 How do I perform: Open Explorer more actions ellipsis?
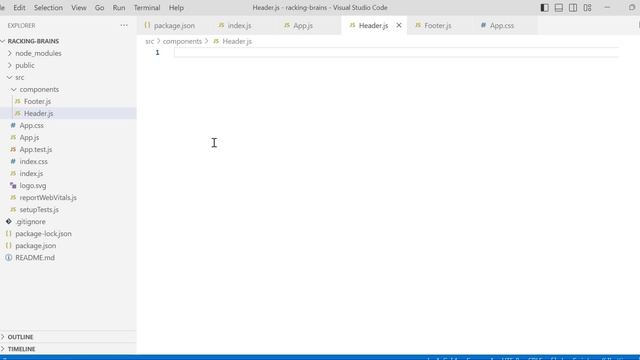124,25
